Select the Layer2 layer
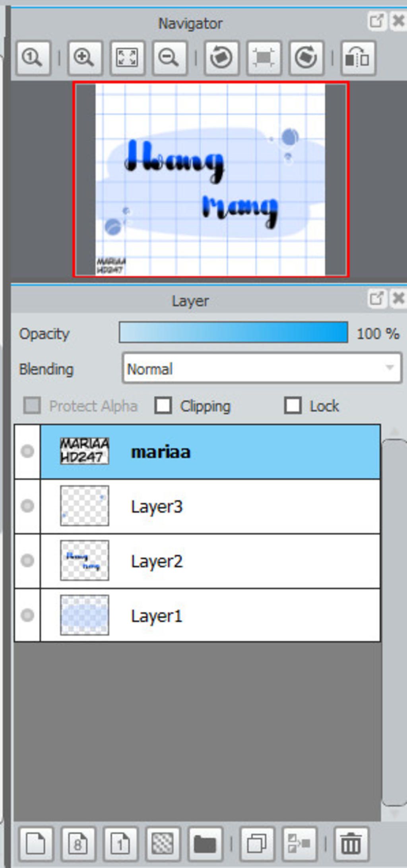The width and height of the screenshot is (407, 868). coord(238,561)
